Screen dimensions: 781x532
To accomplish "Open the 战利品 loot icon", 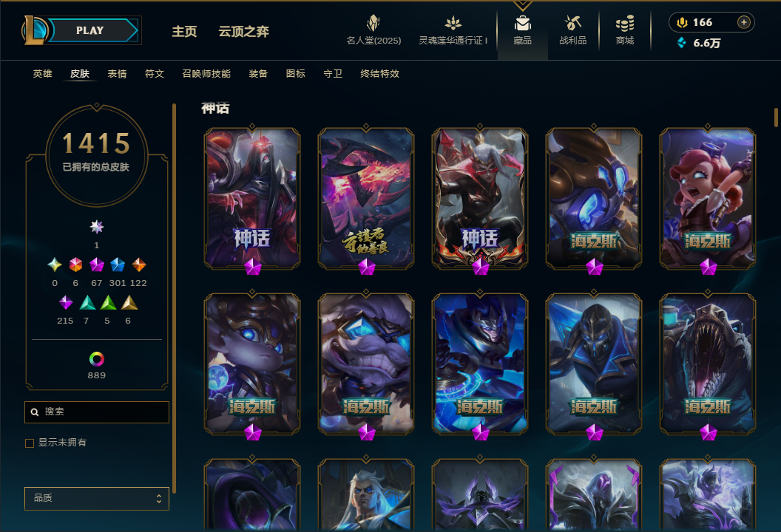I will (572, 23).
